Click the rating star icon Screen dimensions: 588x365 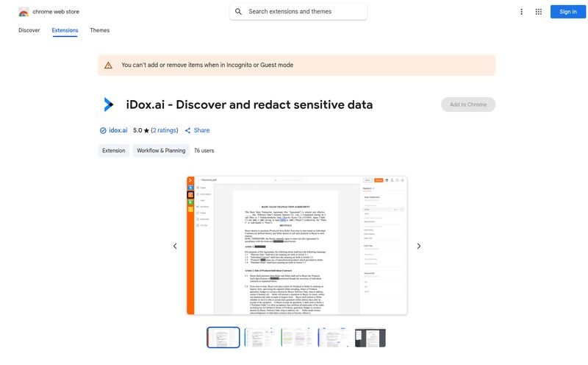[x=146, y=131]
